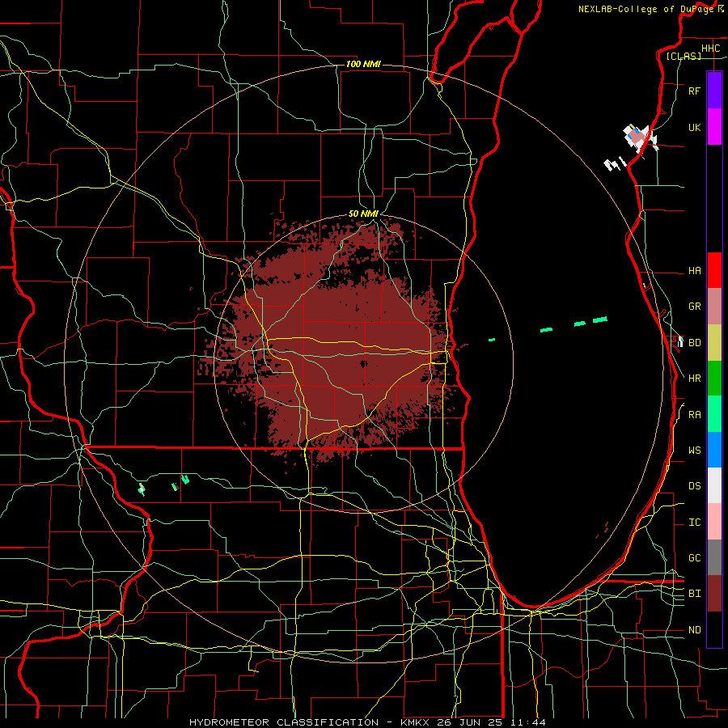The image size is (728, 728).
Task: Select the BD yellow legend swatch
Action: pos(714,343)
